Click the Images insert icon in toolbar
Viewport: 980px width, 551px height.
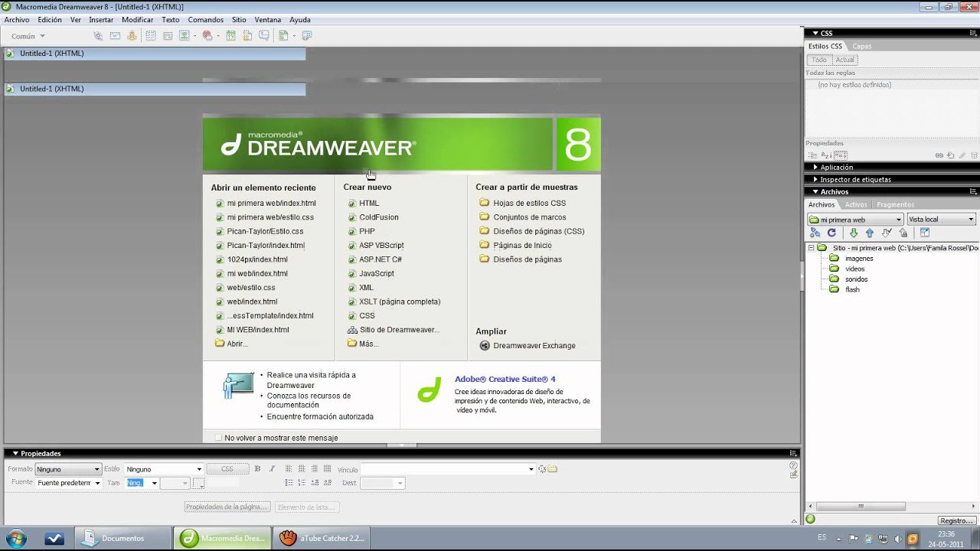185,35
